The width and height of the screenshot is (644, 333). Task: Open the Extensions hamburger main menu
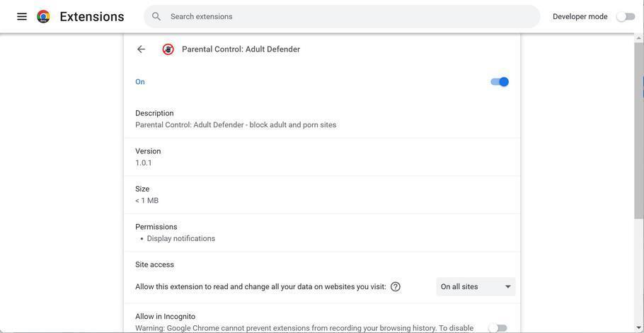tap(22, 16)
